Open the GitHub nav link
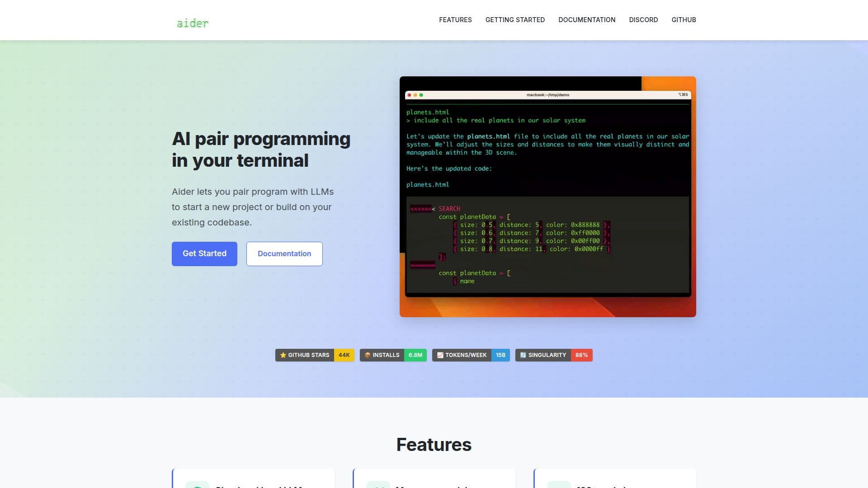This screenshot has width=868, height=488. [x=684, y=20]
